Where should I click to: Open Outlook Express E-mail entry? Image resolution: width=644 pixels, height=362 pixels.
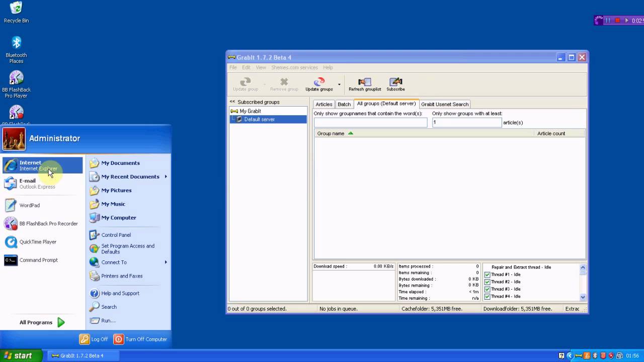click(x=43, y=184)
